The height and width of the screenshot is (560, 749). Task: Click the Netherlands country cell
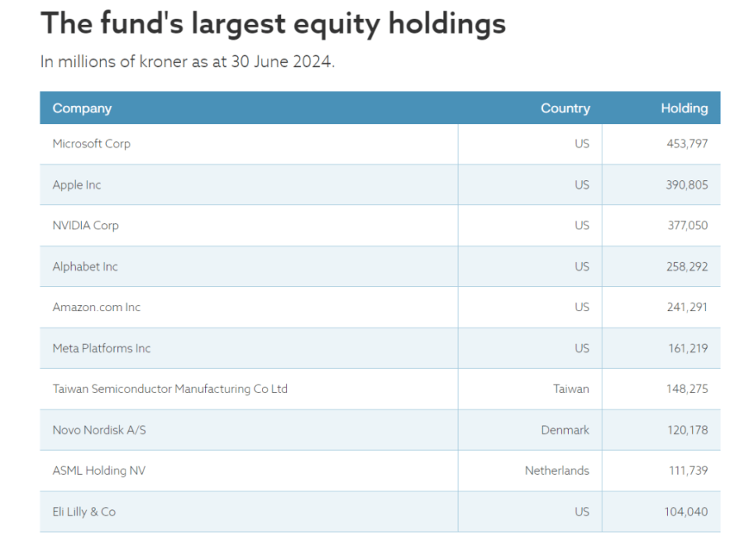(x=556, y=470)
